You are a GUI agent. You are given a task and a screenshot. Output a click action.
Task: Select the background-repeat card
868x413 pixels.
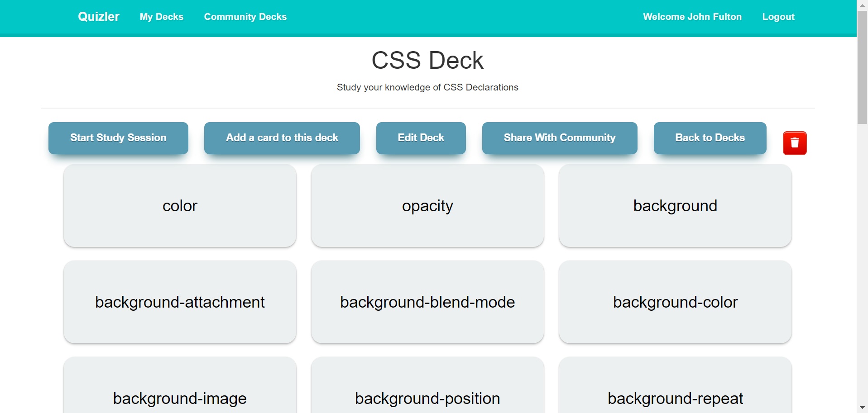pyautogui.click(x=675, y=385)
